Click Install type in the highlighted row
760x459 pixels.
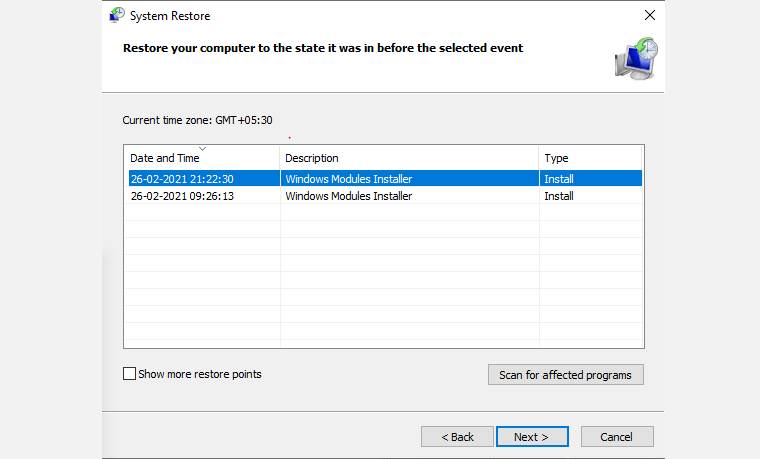pos(558,179)
